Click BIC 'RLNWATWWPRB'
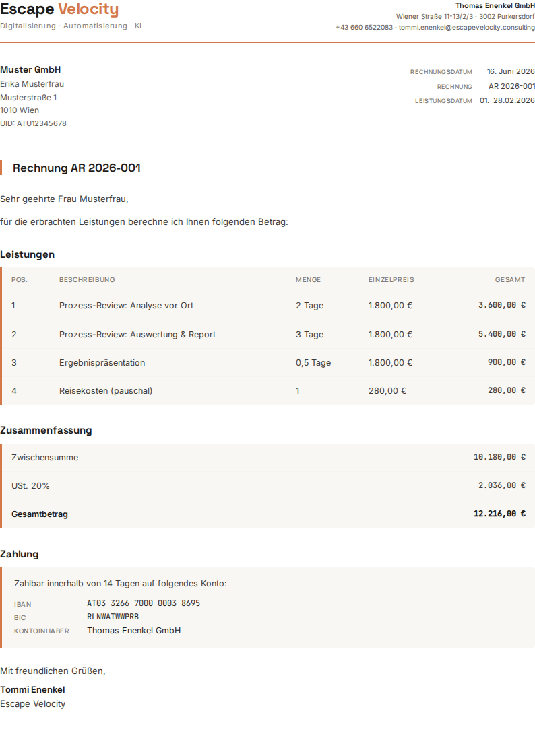 pos(113,617)
